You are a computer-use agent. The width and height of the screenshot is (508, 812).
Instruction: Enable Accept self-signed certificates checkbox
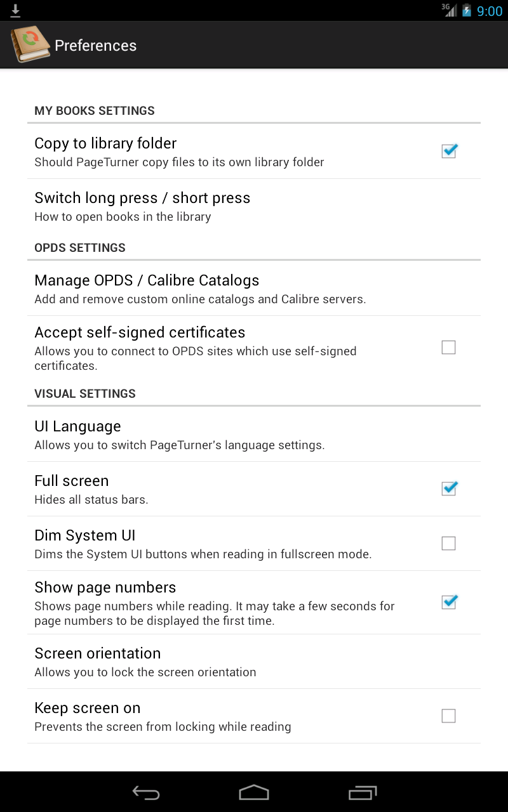coord(449,347)
